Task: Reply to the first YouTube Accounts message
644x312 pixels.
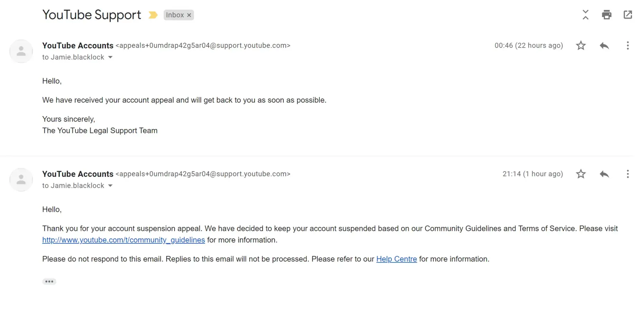Action: pyautogui.click(x=604, y=45)
